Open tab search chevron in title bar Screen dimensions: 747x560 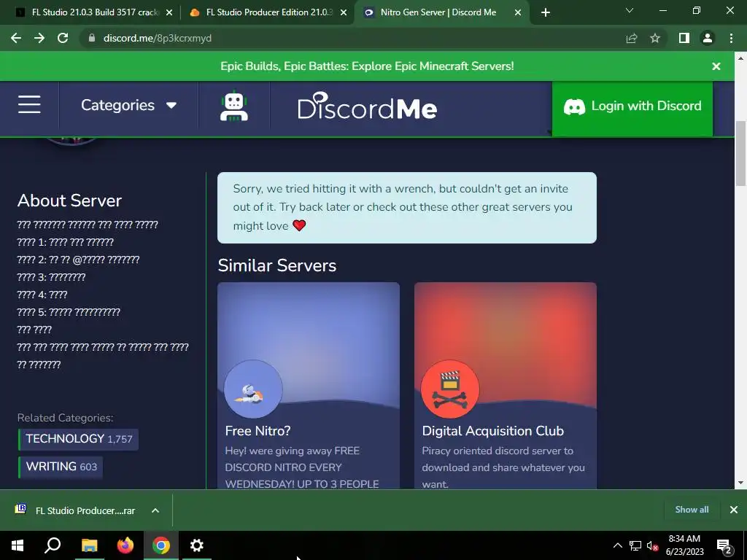630,10
